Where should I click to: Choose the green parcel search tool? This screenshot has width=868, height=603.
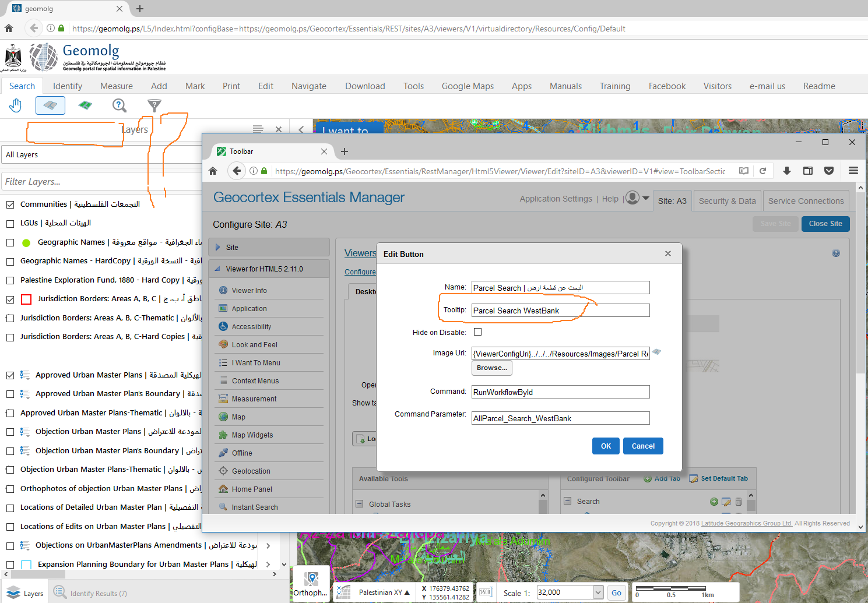[x=85, y=105]
